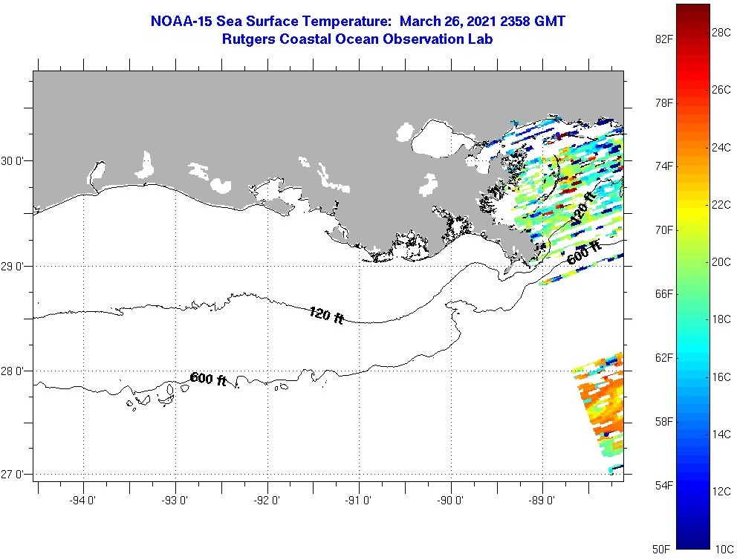Click the '600 ft' contour label near -93
737x560 pixels.
point(208,379)
